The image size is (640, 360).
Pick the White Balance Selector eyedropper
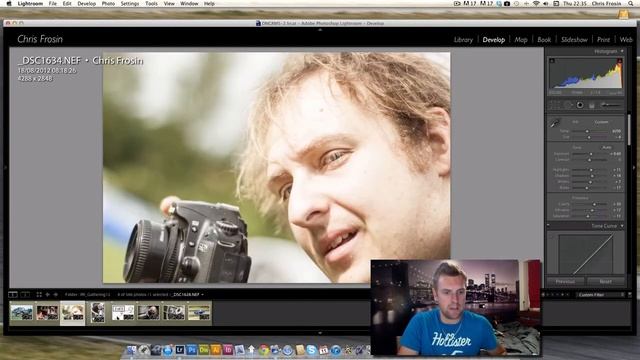pyautogui.click(x=555, y=122)
